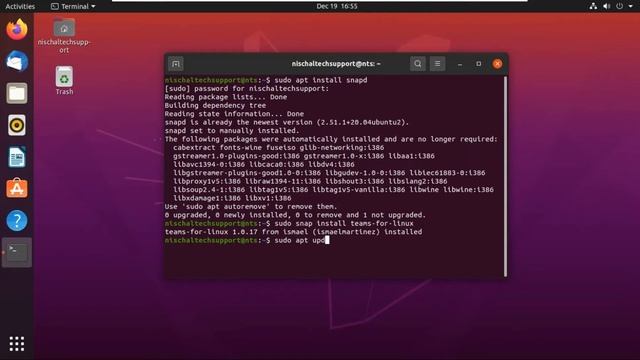Click 'teams-for-linux 1.0.17 from ismael' line

(x=293, y=232)
